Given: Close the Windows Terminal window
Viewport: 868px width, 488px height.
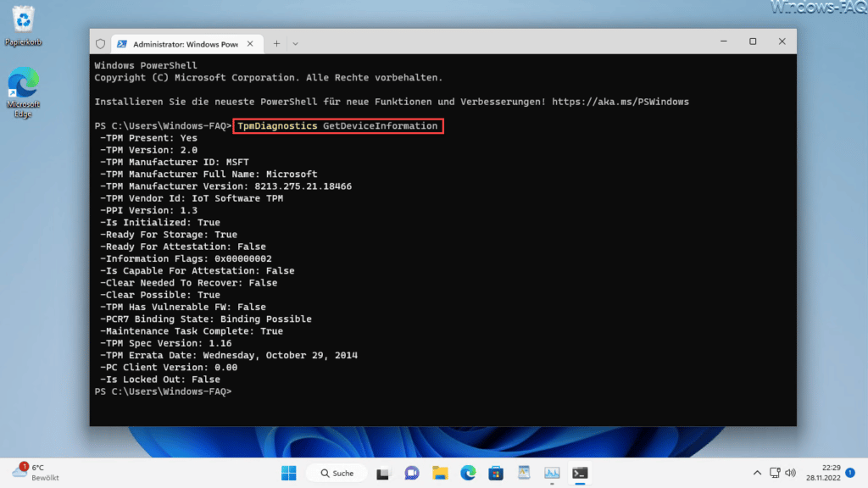Looking at the screenshot, I should pyautogui.click(x=782, y=42).
